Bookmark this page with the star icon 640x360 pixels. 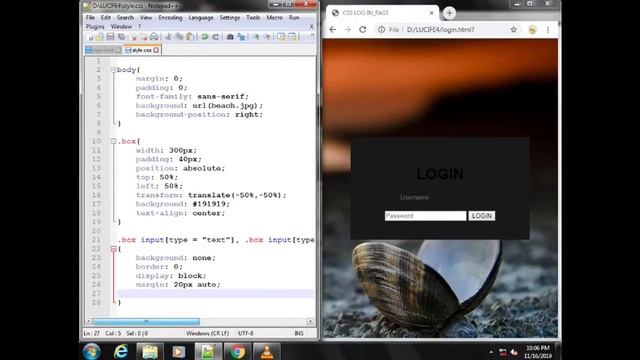pyautogui.click(x=513, y=29)
